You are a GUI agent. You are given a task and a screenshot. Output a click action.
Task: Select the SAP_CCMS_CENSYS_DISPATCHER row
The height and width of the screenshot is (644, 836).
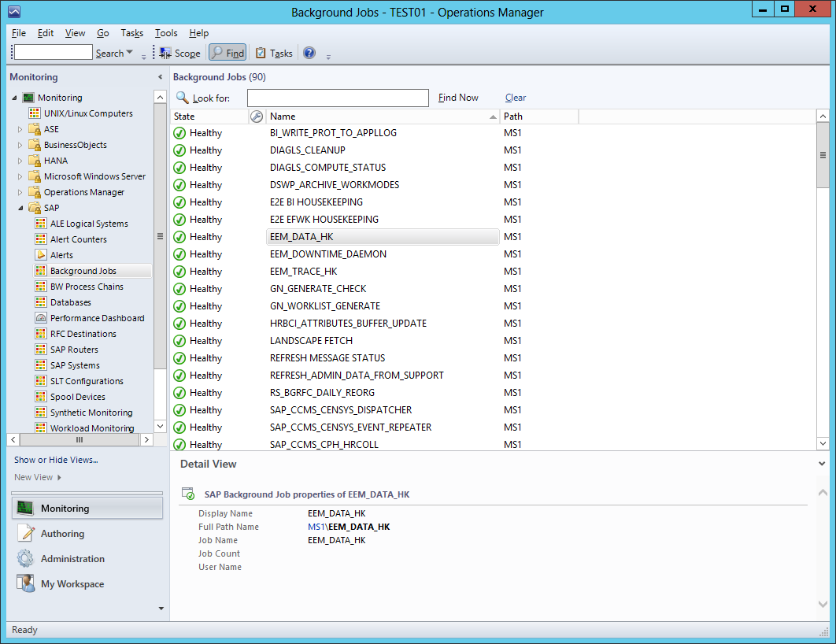pyautogui.click(x=493, y=410)
